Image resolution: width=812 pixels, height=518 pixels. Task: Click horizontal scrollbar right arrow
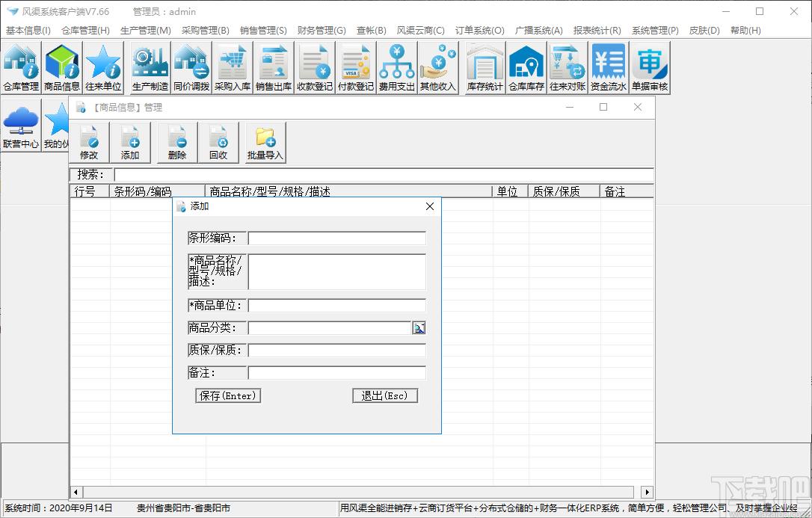tap(647, 492)
